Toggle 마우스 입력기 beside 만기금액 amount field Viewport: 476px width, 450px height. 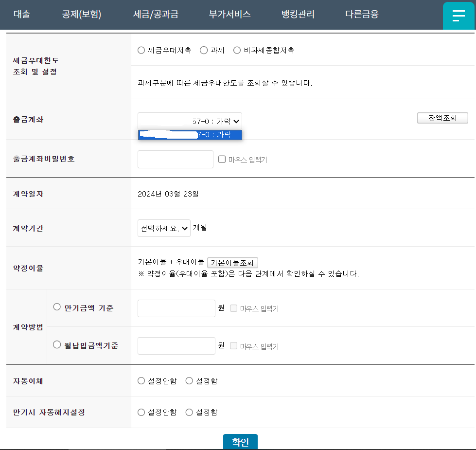tap(233, 307)
